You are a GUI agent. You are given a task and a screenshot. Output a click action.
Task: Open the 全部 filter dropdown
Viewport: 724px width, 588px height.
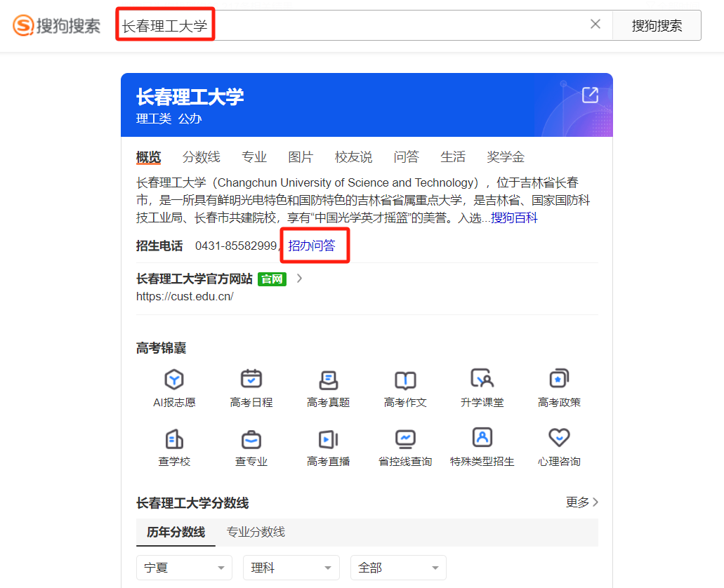398,567
